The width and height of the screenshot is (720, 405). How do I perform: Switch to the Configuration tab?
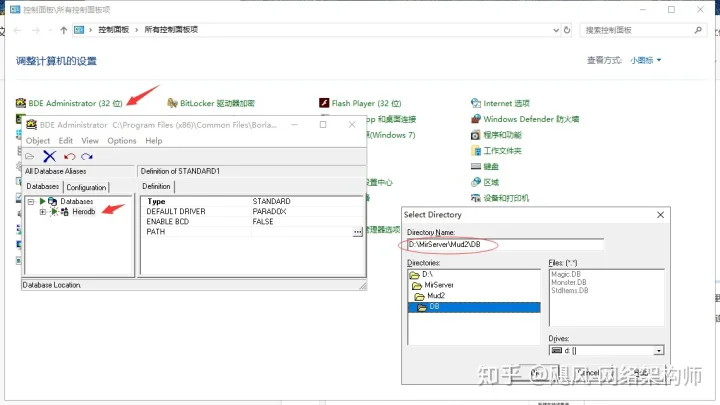point(86,187)
